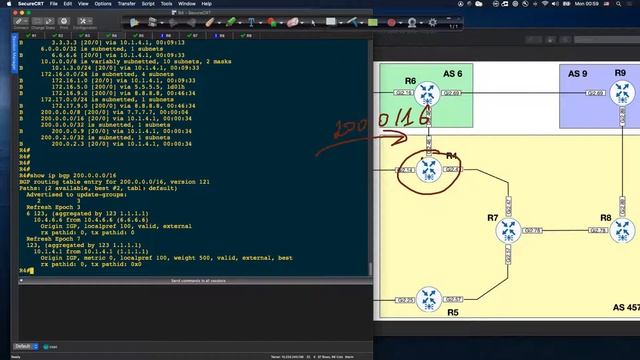The image size is (640, 360).
Task: Select the text annotation tool
Action: point(251,22)
